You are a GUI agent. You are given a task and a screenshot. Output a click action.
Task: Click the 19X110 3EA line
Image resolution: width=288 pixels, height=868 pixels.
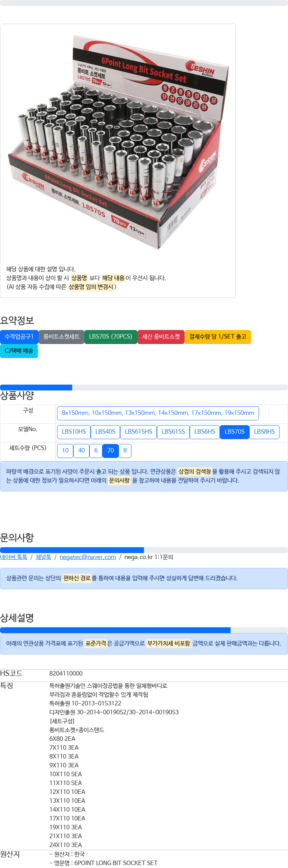pyautogui.click(x=66, y=827)
